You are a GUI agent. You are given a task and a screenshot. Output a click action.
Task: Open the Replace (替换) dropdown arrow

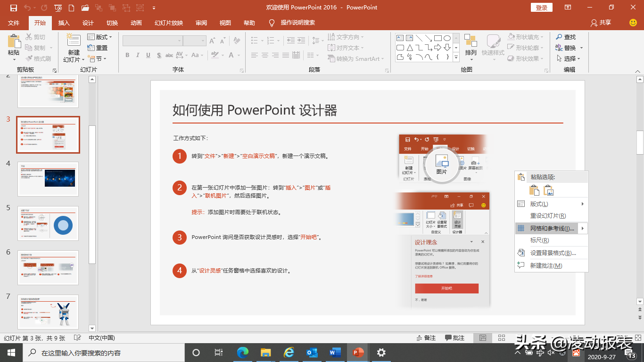tap(581, 48)
